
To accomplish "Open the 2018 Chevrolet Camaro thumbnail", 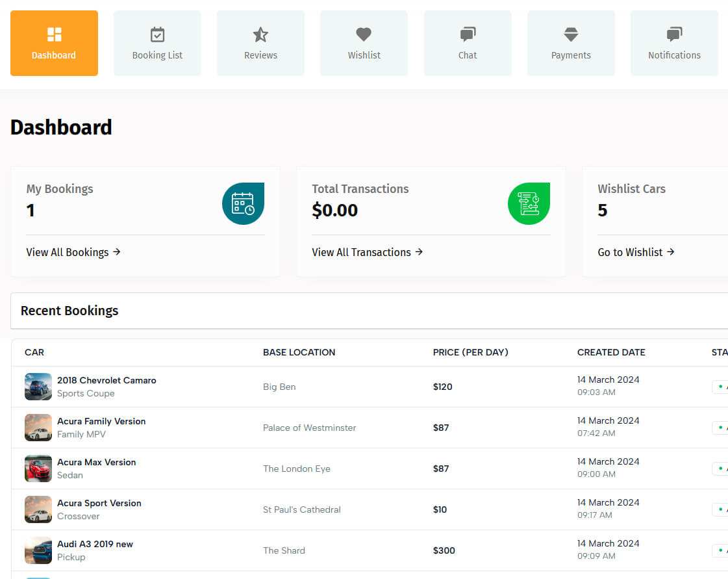I will (38, 387).
